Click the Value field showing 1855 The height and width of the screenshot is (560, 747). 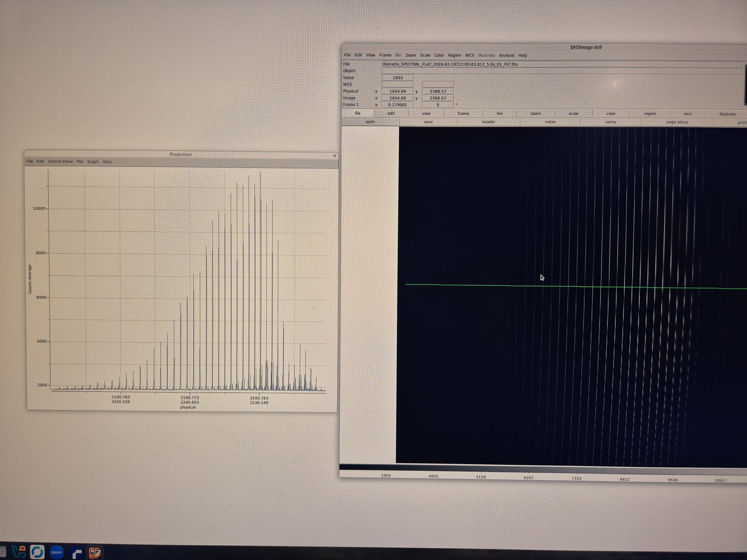(x=398, y=78)
